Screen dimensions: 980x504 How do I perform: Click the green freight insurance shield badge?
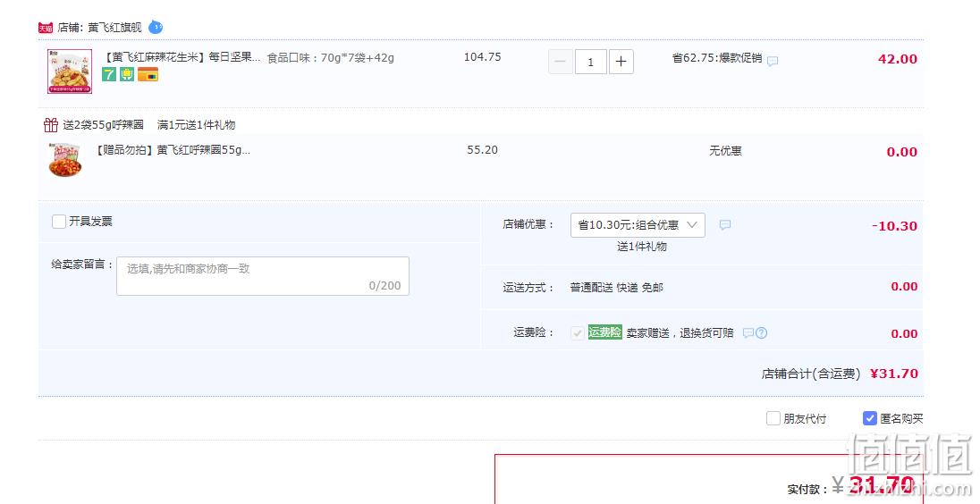[x=127, y=75]
